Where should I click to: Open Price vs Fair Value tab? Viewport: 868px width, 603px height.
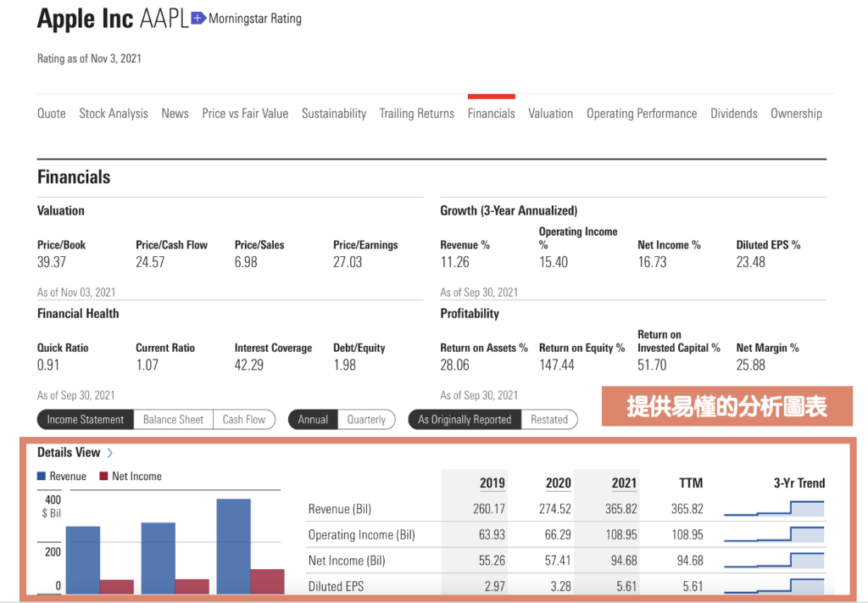(245, 114)
